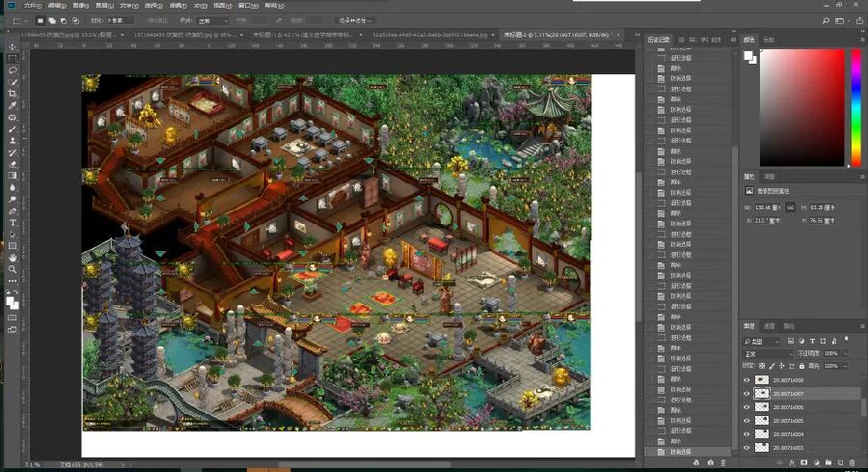Open the Layers panel menu

pos(862,326)
